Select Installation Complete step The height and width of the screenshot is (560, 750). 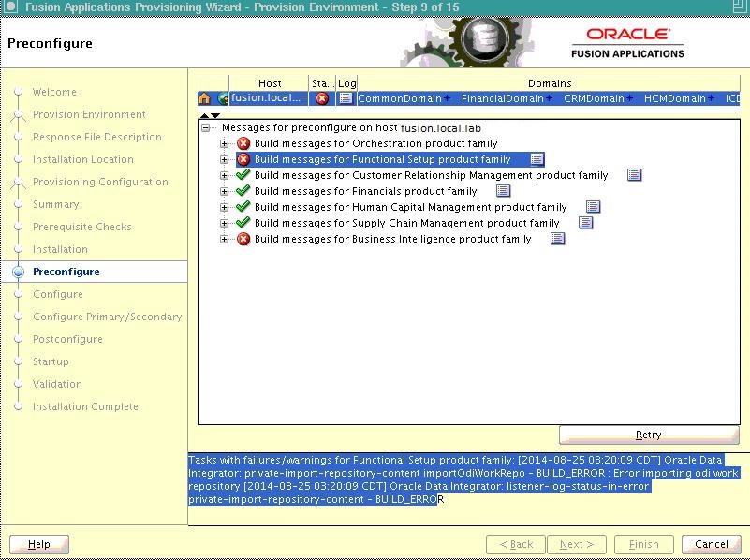pyautogui.click(x=85, y=406)
